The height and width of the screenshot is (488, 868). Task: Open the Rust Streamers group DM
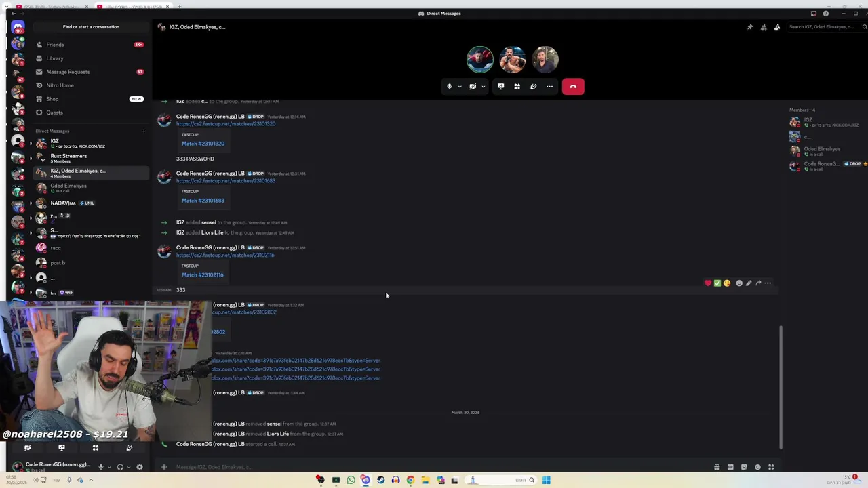tap(90, 158)
